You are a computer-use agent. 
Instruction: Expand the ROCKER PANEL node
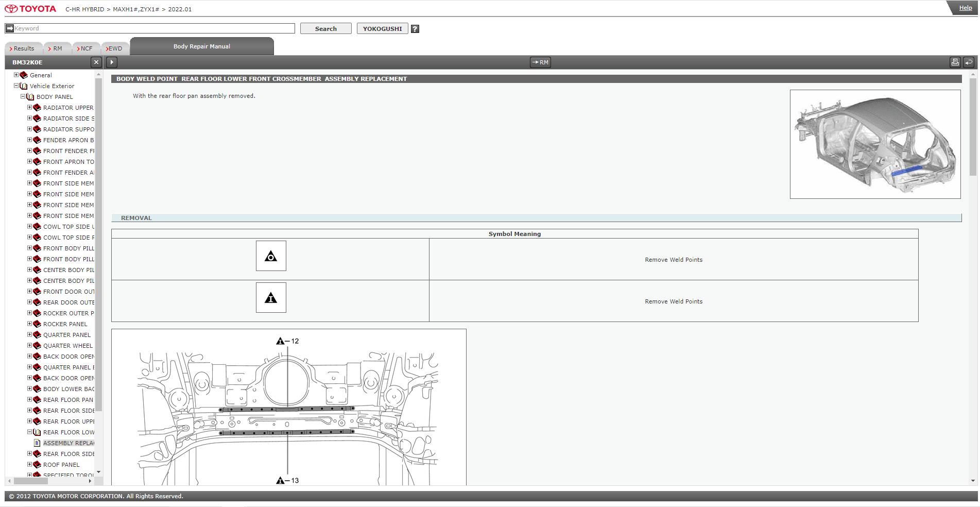[29, 324]
